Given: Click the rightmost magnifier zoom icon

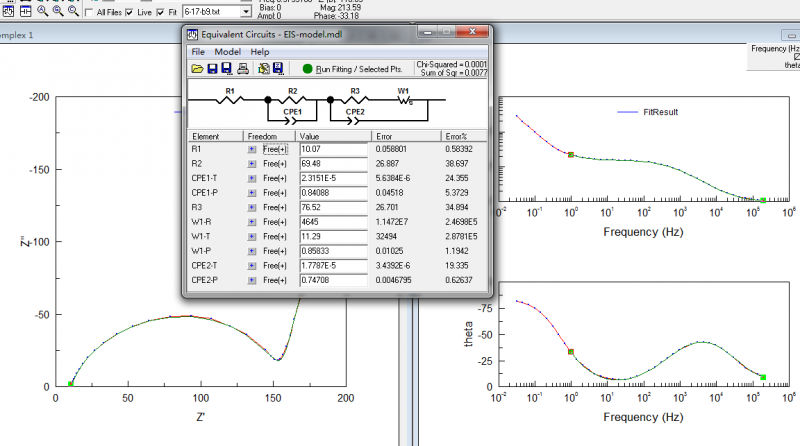Looking at the screenshot, I should (x=74, y=12).
